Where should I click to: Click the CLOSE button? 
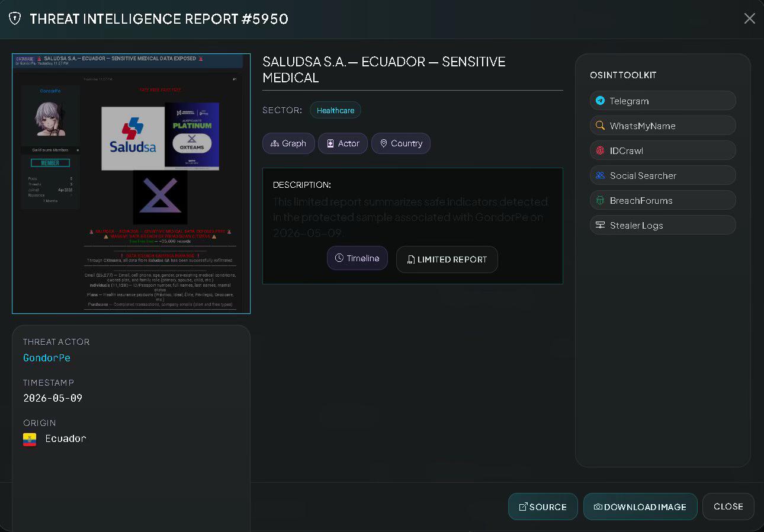728,507
